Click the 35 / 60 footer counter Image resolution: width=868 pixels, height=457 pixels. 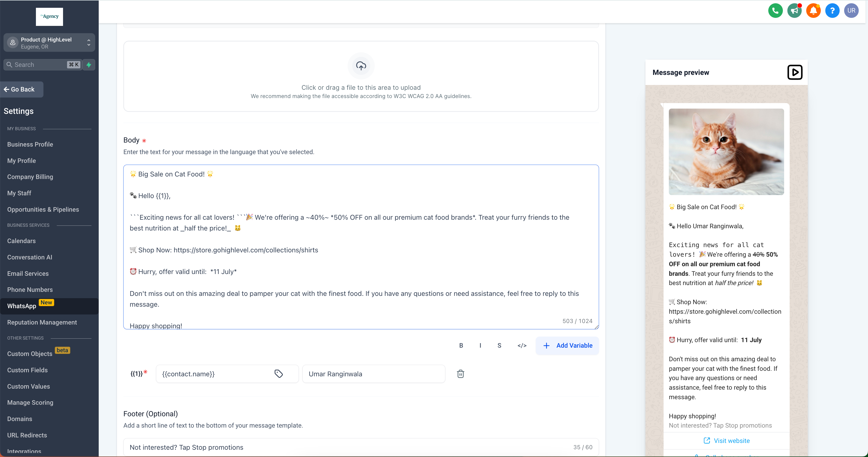pyautogui.click(x=583, y=447)
